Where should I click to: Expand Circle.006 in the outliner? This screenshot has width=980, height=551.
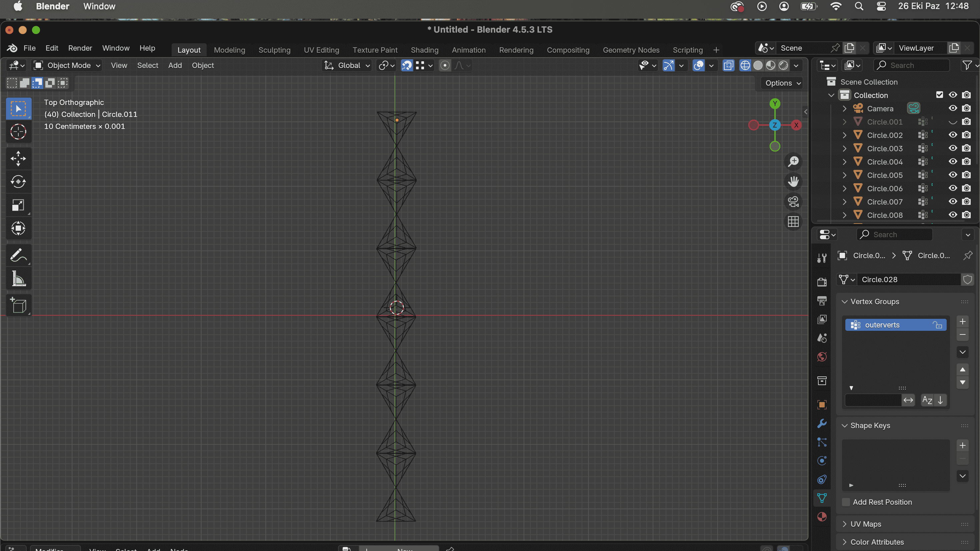click(x=845, y=188)
